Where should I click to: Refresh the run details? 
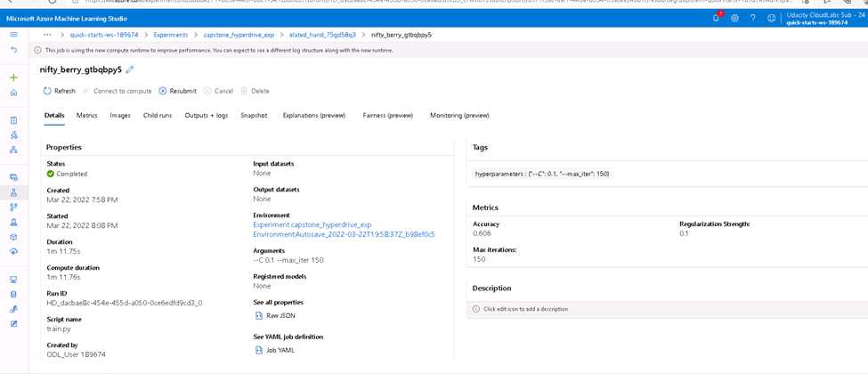click(x=59, y=91)
